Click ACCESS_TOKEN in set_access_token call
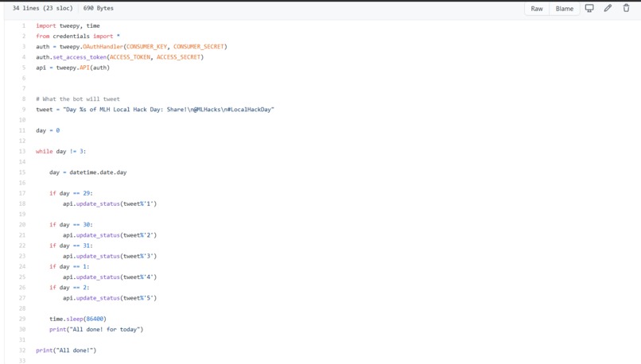Image resolution: width=641 pixels, height=364 pixels. pos(130,57)
